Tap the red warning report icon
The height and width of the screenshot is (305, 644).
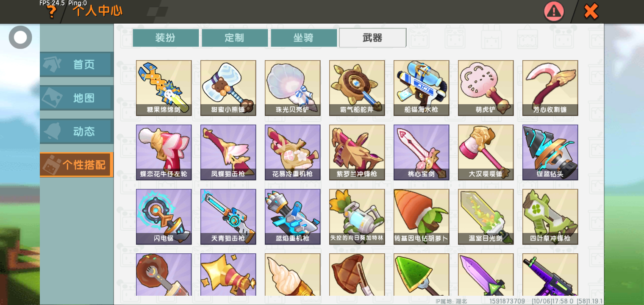(x=554, y=11)
